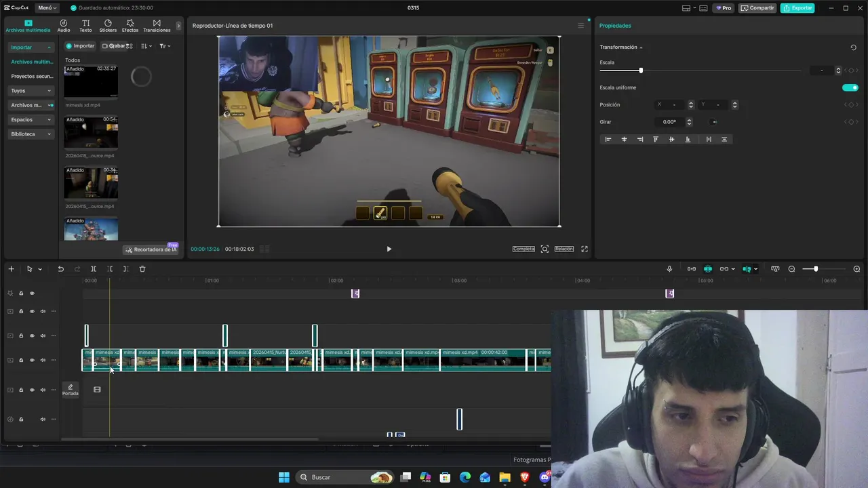Toggle Escala uniforme switch

click(x=850, y=87)
